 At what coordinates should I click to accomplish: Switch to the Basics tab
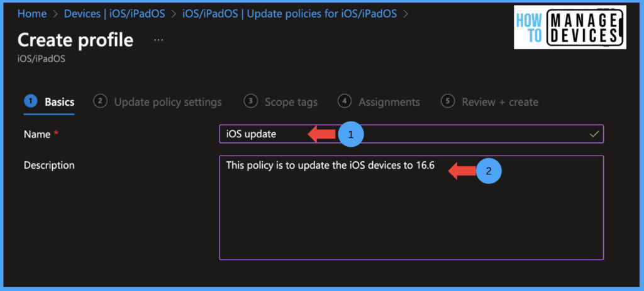click(59, 102)
